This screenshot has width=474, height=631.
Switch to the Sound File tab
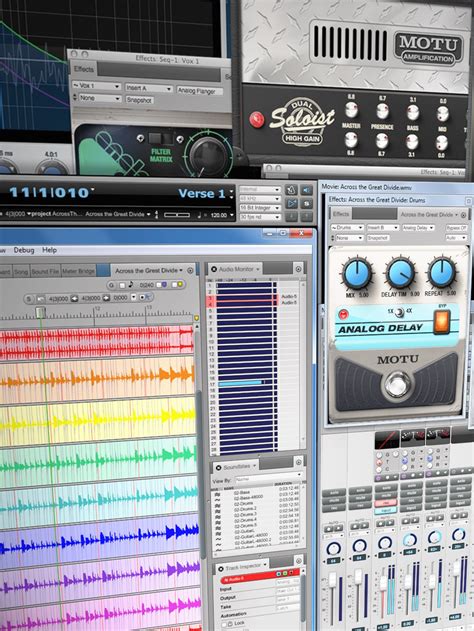tap(45, 272)
